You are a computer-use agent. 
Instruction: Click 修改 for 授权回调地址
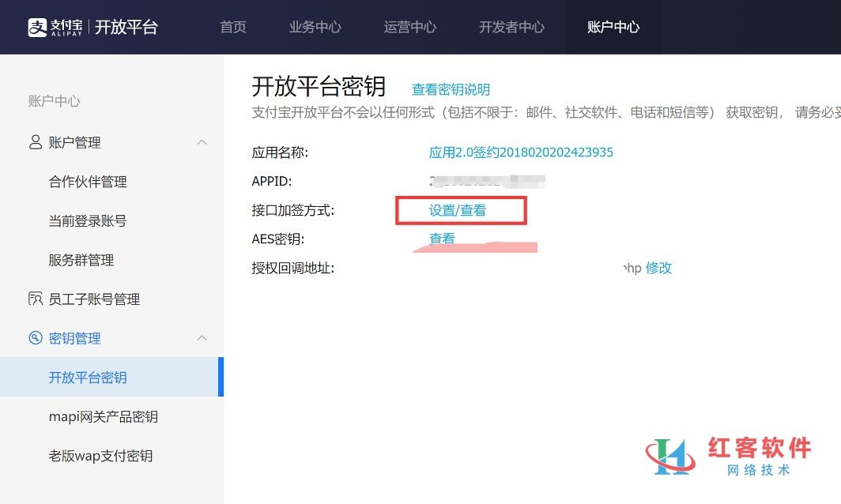pyautogui.click(x=658, y=268)
